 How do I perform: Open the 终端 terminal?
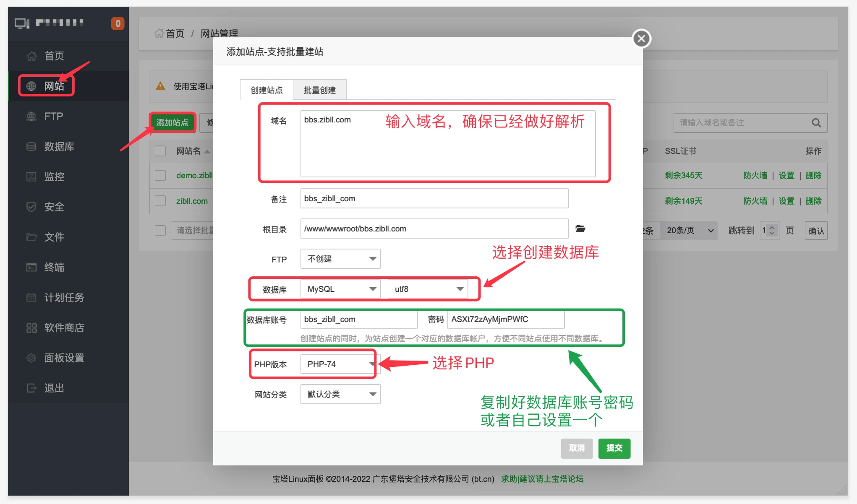54,267
